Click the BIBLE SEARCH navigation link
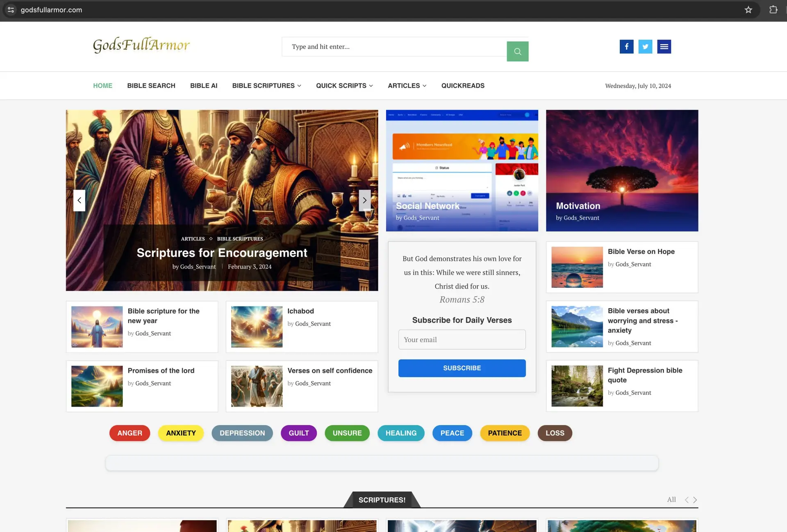Screen dimensions: 787x532 151,86
